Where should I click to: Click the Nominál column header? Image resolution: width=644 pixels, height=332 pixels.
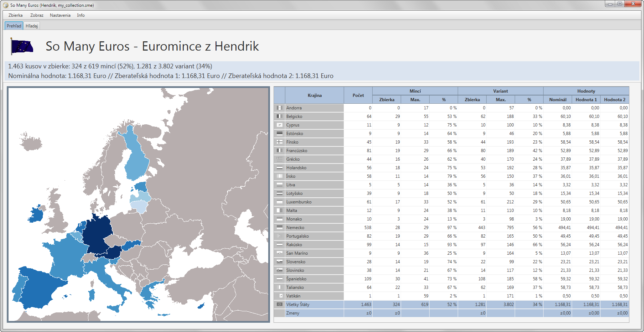point(557,100)
